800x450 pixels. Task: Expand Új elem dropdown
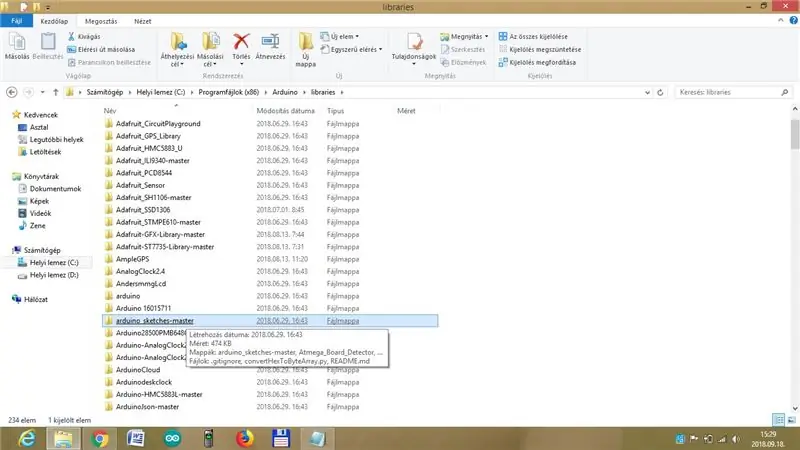click(357, 37)
